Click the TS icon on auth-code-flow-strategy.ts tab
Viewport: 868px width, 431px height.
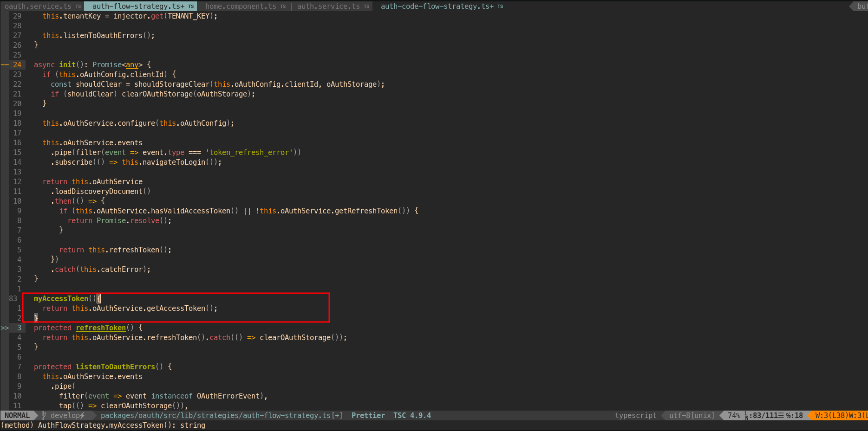500,6
